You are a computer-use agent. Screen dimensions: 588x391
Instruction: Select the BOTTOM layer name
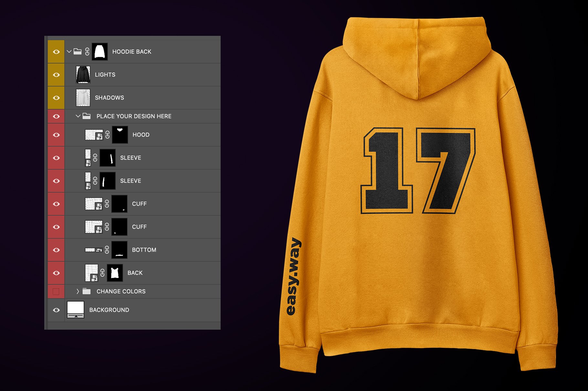(144, 250)
